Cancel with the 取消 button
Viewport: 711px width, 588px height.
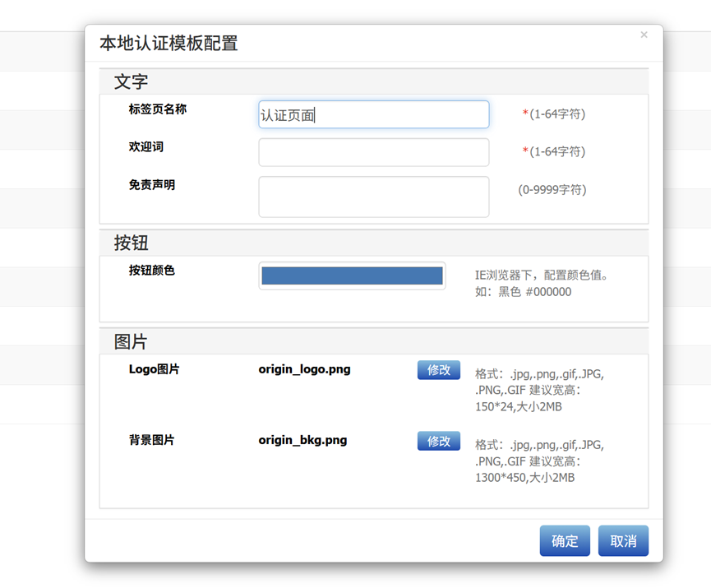click(623, 541)
